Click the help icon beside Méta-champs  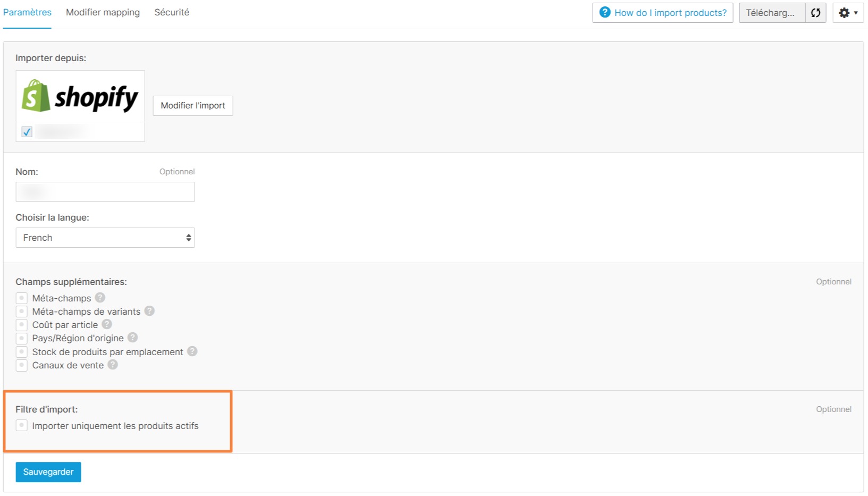click(x=100, y=298)
